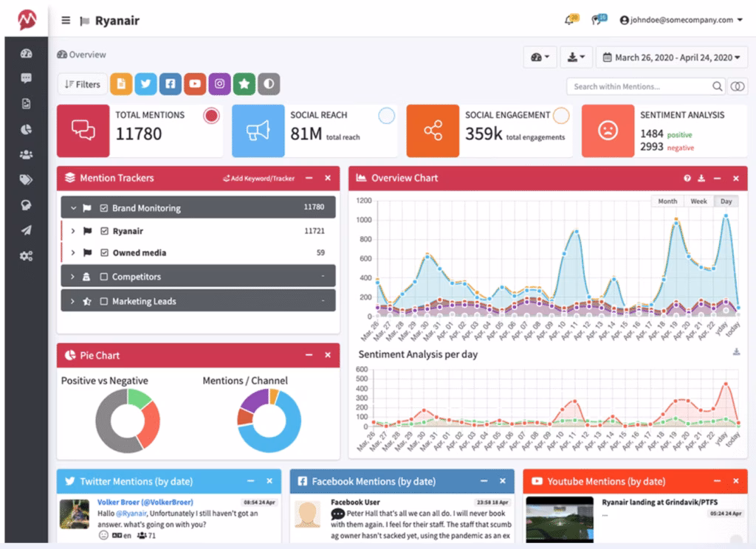
Task: Expand the Ryanair tracker tree item
Action: pyautogui.click(x=72, y=230)
